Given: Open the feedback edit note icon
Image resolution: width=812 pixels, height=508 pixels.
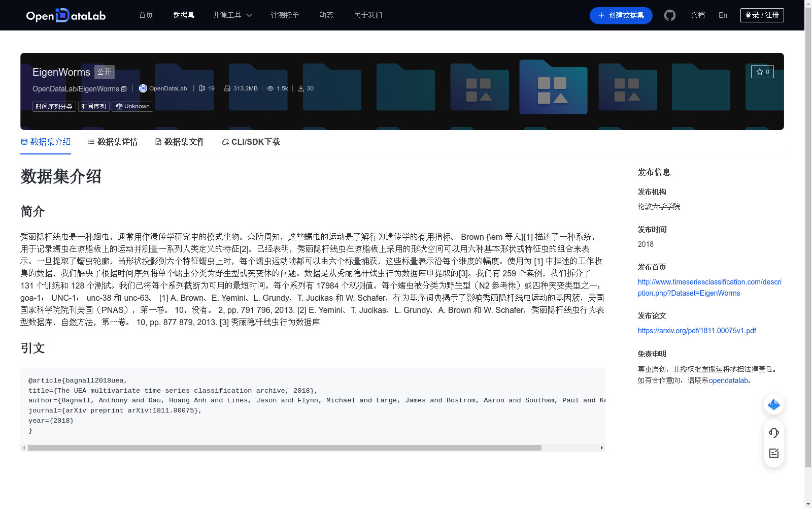Looking at the screenshot, I should pos(774,453).
